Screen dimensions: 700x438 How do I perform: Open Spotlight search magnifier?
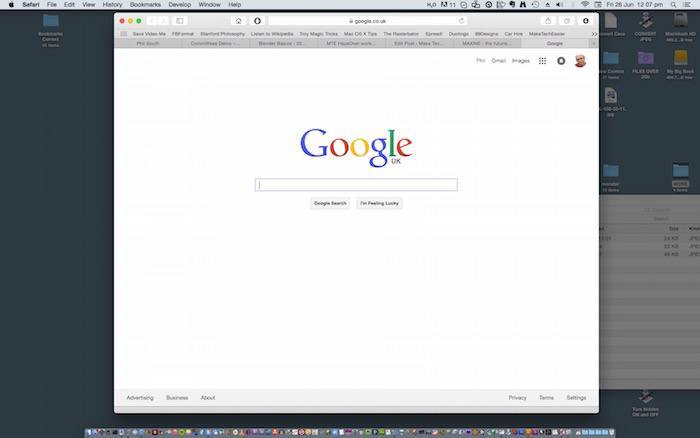[x=673, y=4]
